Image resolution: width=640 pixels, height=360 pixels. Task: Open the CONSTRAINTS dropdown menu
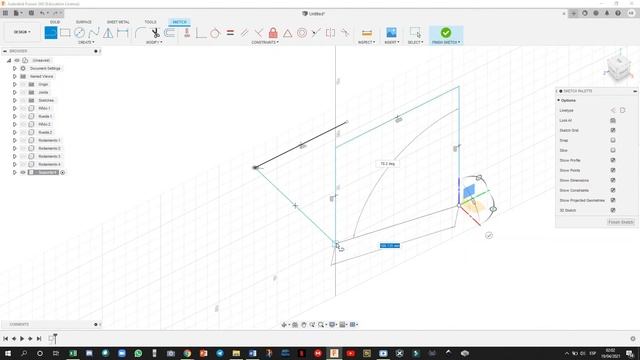point(265,42)
